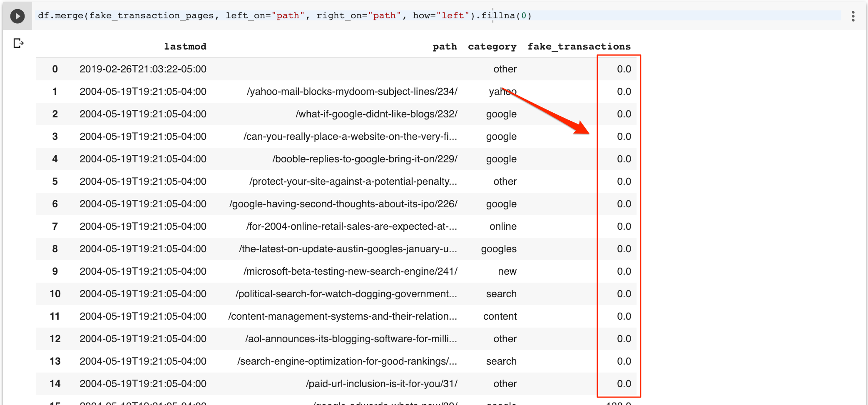Select row index 0 in the output table
868x405 pixels.
pos(55,69)
